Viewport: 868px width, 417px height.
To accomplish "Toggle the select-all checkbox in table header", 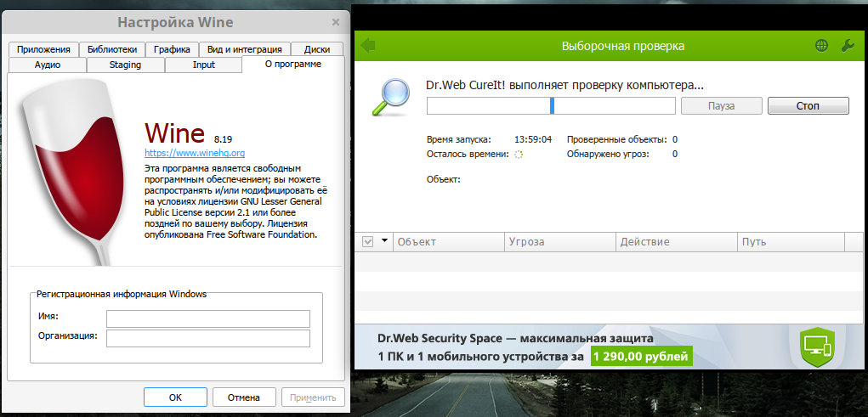I will coord(368,242).
